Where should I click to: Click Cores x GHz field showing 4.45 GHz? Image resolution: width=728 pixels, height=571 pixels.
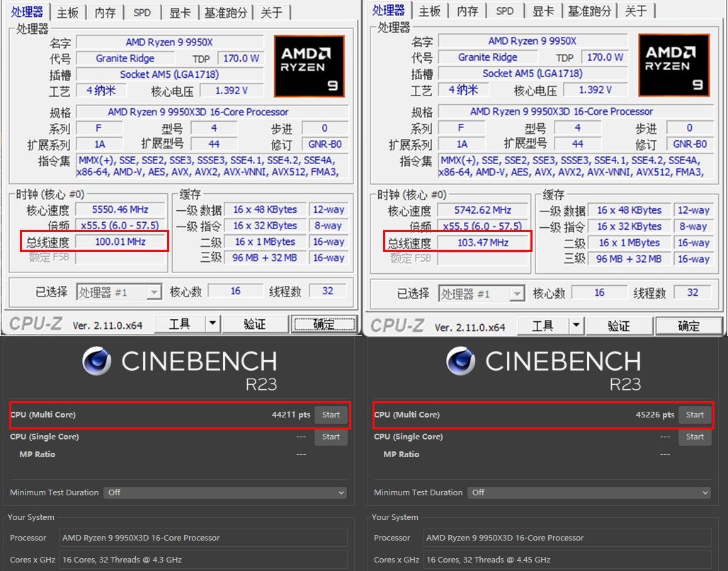[567, 560]
